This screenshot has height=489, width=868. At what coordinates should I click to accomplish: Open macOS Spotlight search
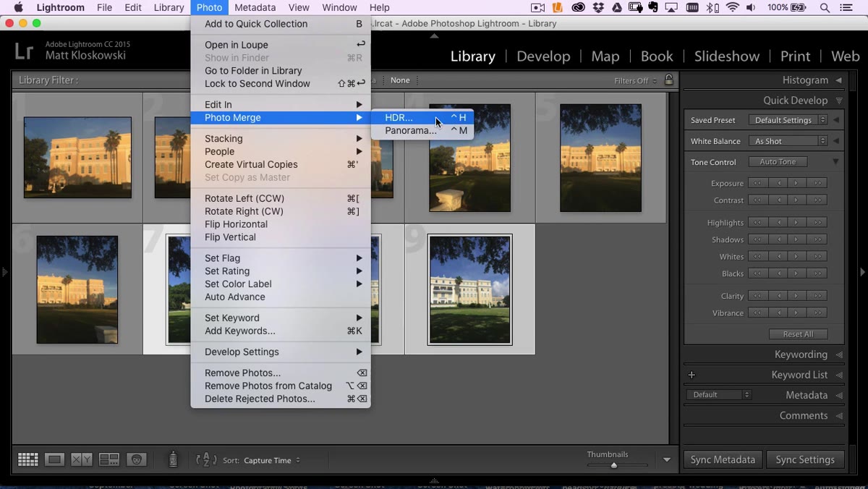(x=825, y=8)
